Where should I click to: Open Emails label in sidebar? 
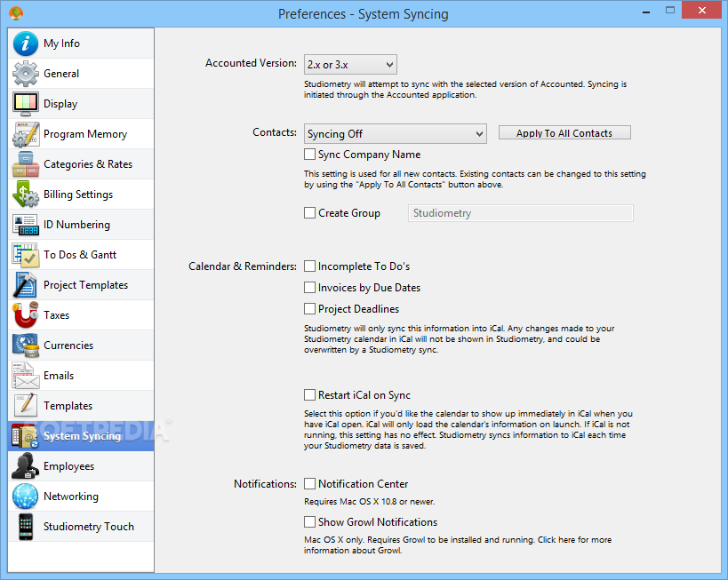(59, 376)
